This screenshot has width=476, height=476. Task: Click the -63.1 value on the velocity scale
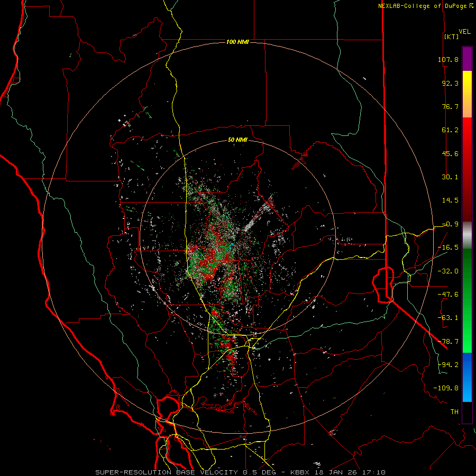pyautogui.click(x=448, y=318)
